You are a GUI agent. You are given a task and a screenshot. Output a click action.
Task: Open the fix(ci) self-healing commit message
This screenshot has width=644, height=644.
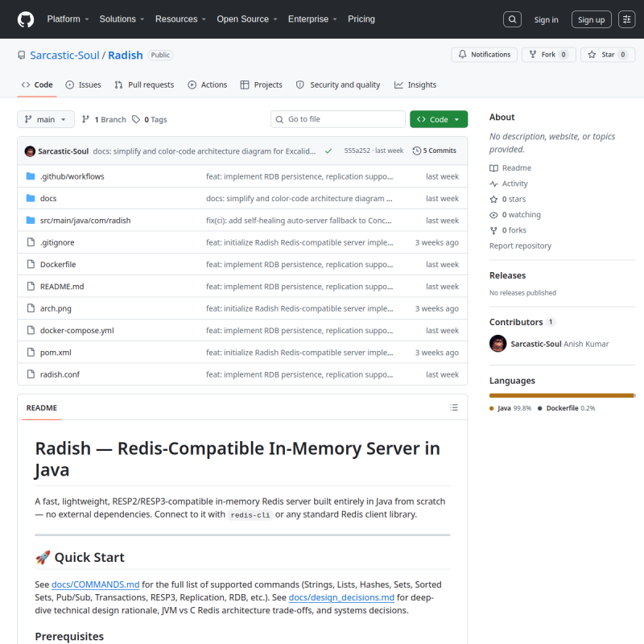click(x=299, y=220)
